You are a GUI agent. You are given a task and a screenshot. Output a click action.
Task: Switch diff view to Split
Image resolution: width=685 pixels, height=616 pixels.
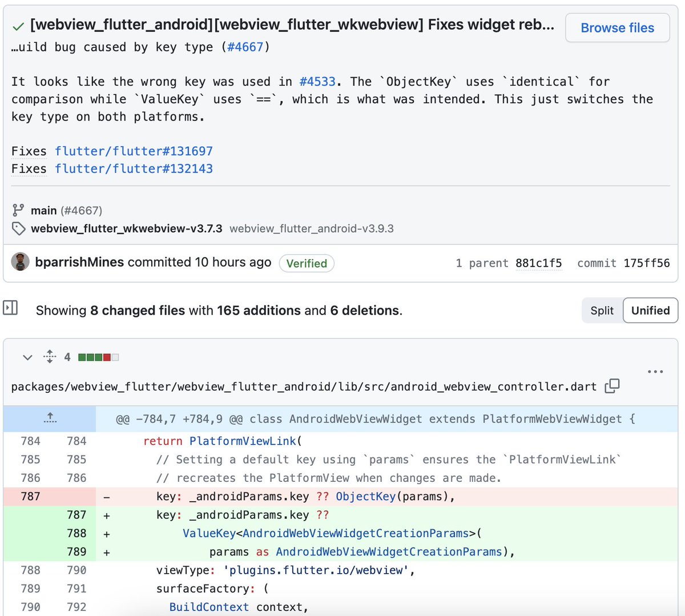(602, 311)
